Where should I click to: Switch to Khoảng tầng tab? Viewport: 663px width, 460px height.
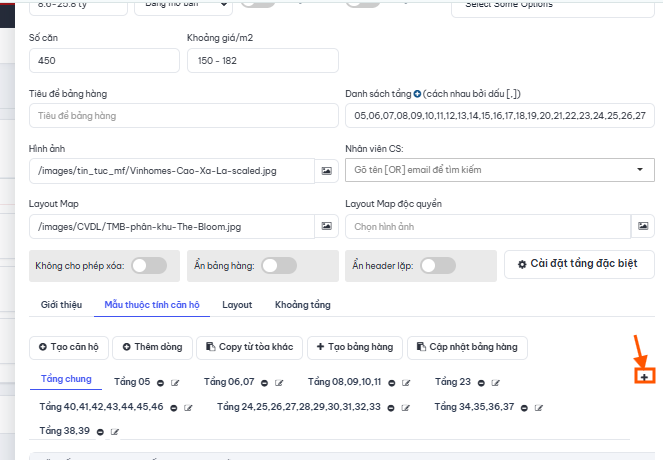tap(303, 305)
